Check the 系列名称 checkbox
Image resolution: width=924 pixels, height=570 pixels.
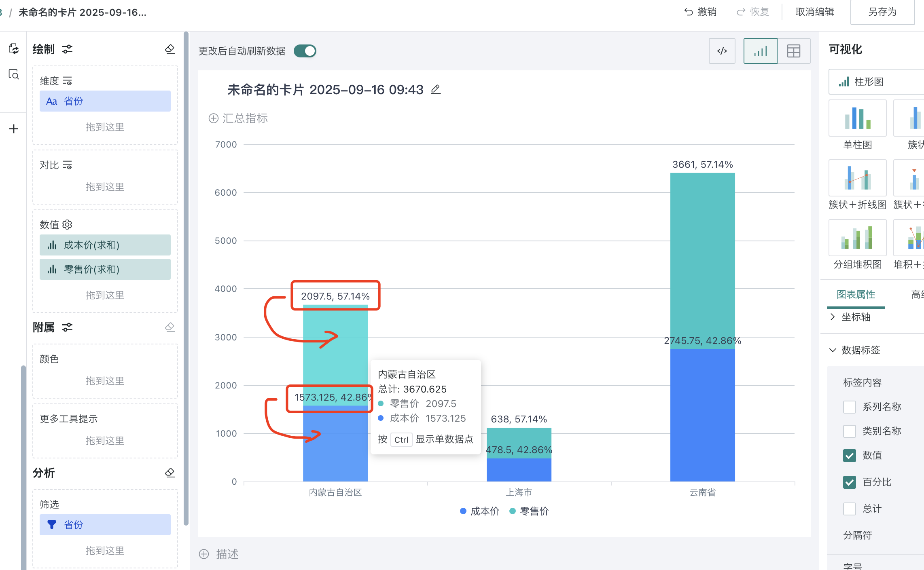pos(850,407)
